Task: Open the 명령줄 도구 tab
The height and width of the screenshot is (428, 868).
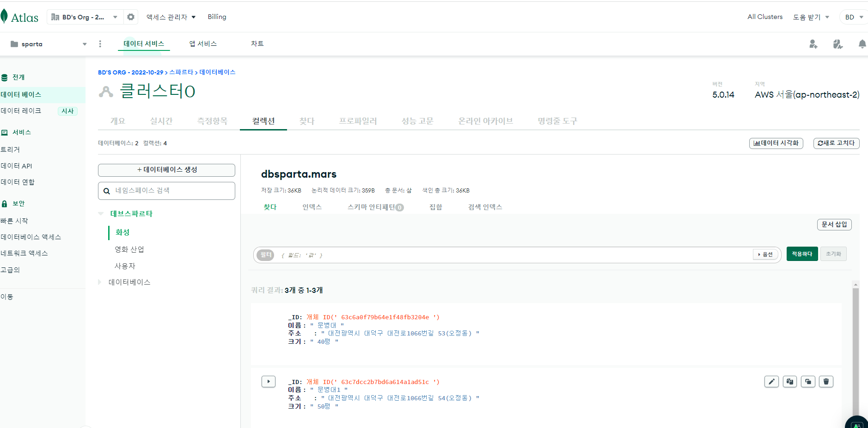Action: point(557,121)
